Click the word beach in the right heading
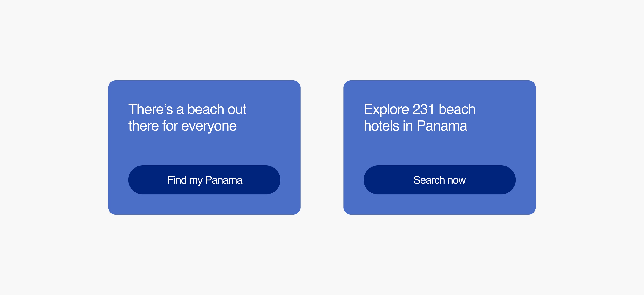The width and height of the screenshot is (644, 295). coord(457,109)
